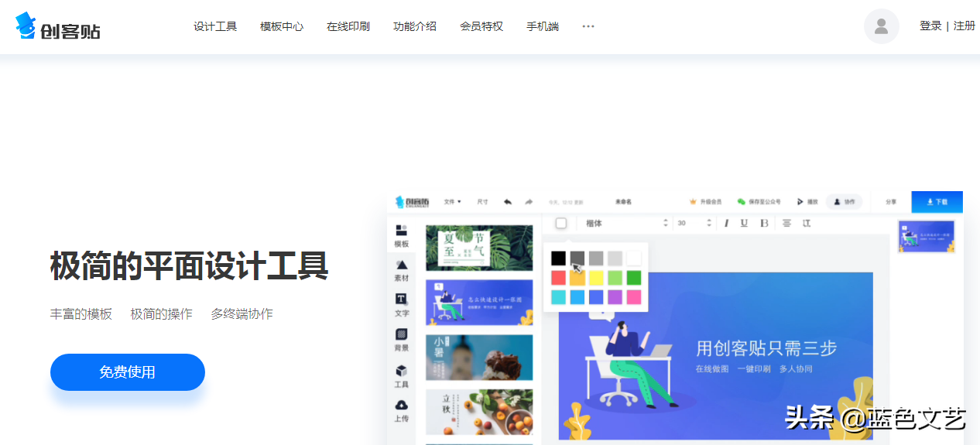Screen dimensions: 980x445
Task: Open the 楷体 font dropdown
Action: [626, 223]
